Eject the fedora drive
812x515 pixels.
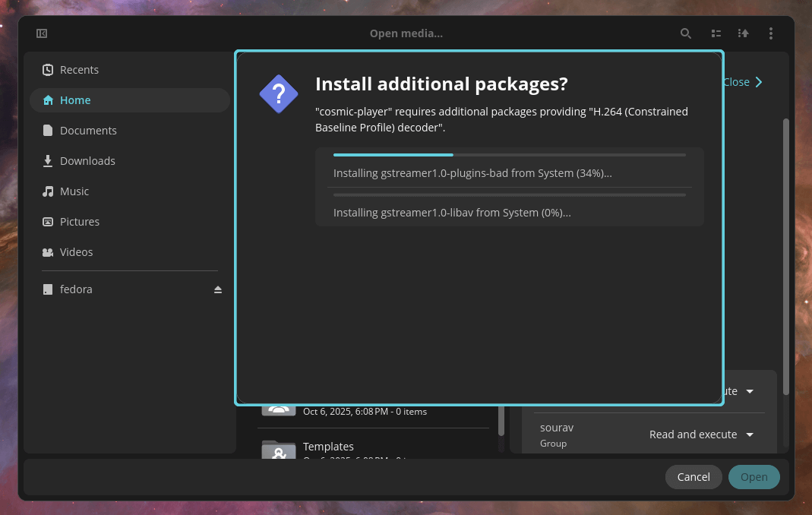point(218,289)
